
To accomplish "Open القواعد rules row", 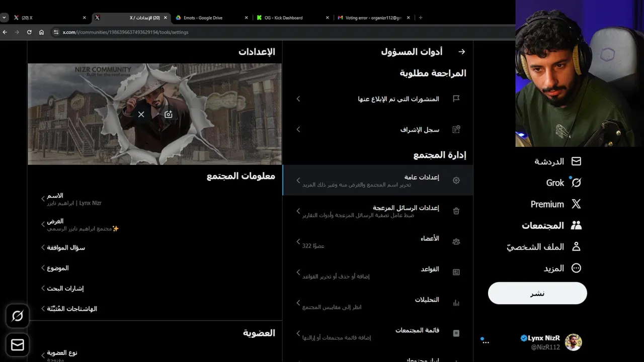I will click(378, 273).
